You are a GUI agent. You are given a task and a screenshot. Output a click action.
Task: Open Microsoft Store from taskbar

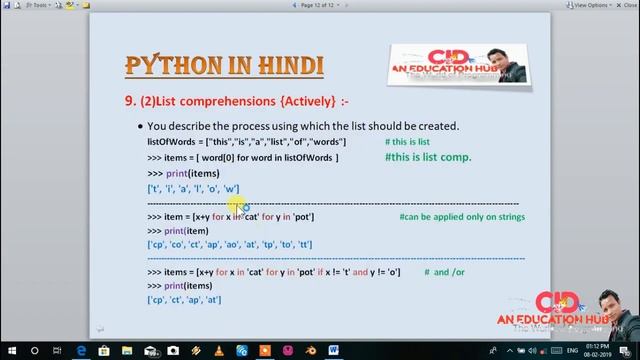(x=104, y=351)
